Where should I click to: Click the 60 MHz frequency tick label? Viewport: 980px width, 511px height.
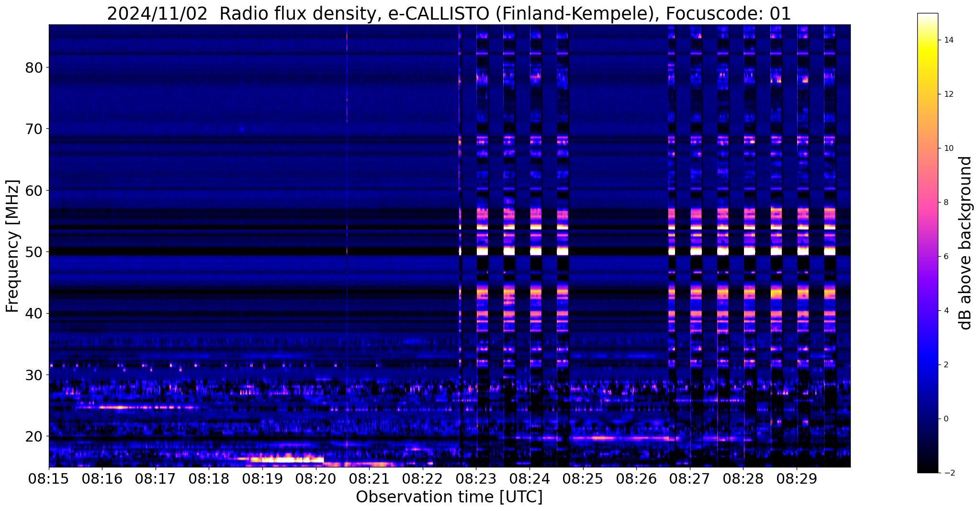[x=34, y=191]
